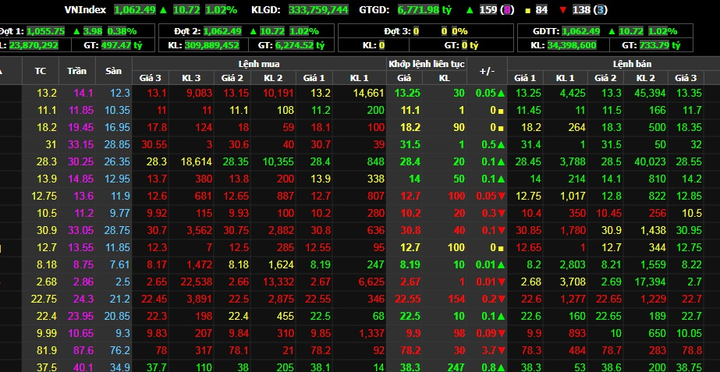Viewport: 720px width, 372px height.
Task: Click the Đợt 3 label
Action: (x=397, y=31)
